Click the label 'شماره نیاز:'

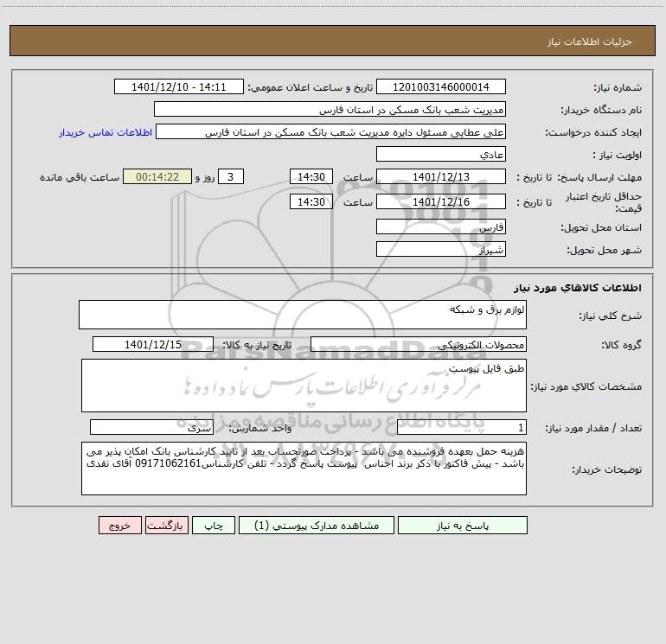(x=618, y=87)
